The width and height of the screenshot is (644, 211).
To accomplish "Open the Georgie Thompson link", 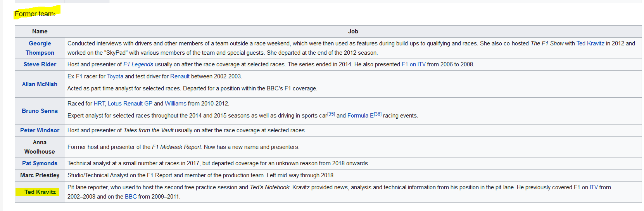I will [40, 48].
